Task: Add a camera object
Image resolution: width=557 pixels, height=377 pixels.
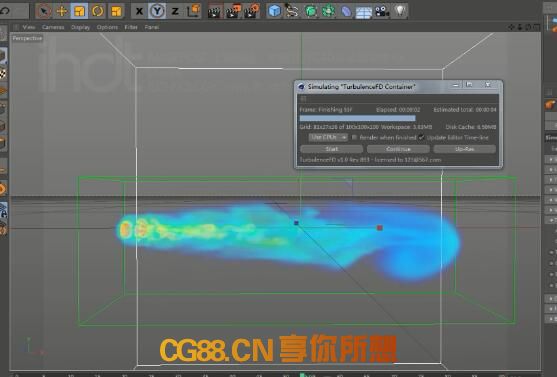Action: pos(382,11)
